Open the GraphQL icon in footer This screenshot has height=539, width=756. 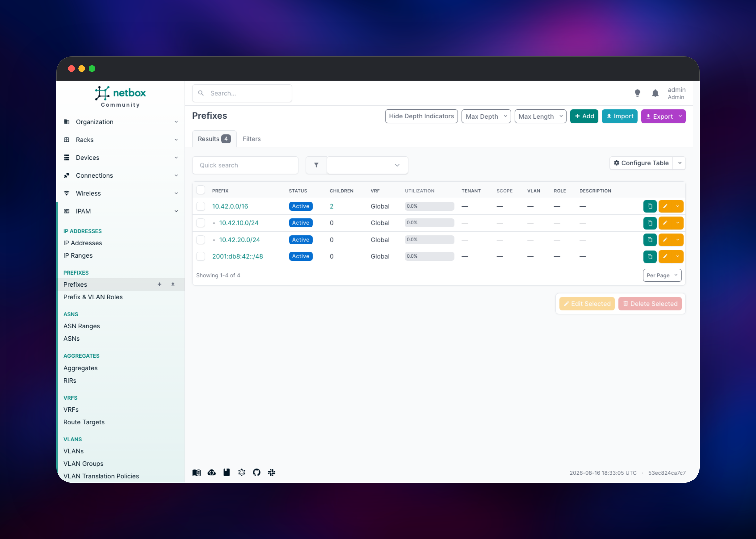[x=241, y=472]
